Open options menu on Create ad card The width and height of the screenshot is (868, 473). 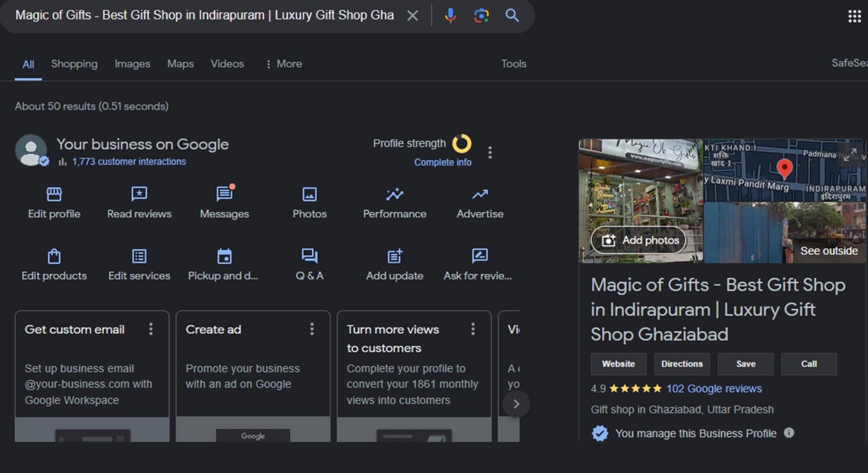coord(312,329)
